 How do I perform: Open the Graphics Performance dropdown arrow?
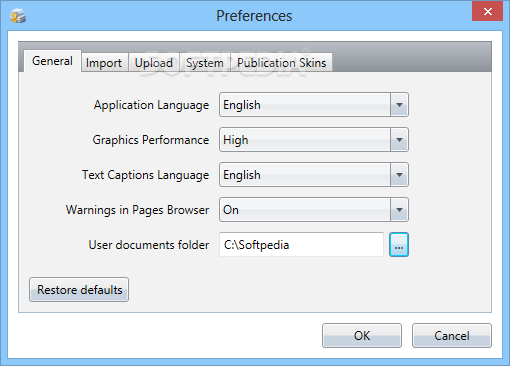pos(399,139)
